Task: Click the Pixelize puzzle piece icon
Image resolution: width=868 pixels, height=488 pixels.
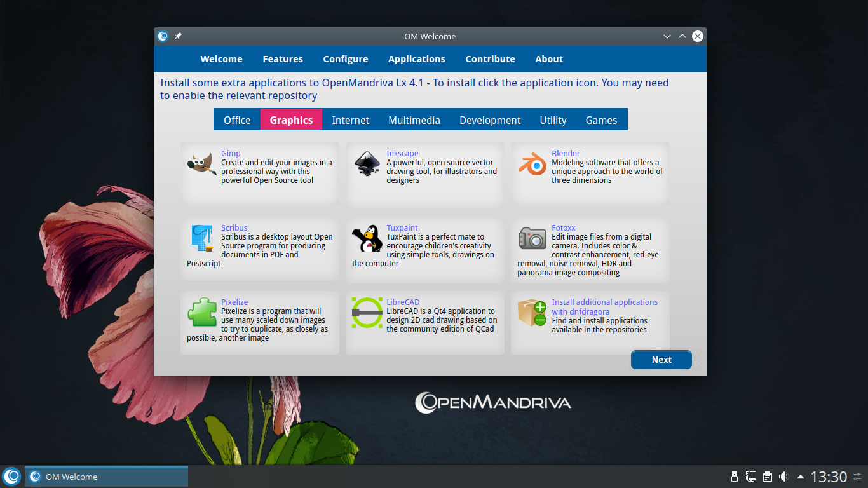Action: pos(202,313)
